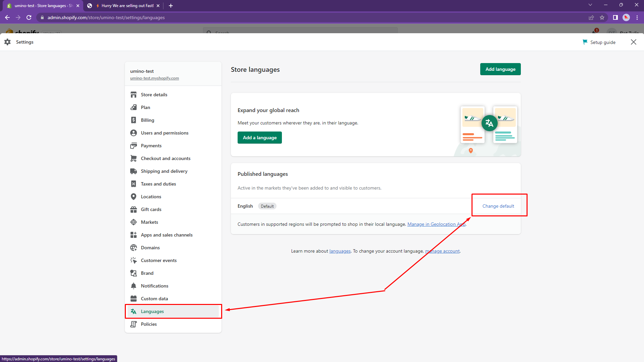Close the Settings panel with X
This screenshot has width=644, height=362.
[633, 42]
